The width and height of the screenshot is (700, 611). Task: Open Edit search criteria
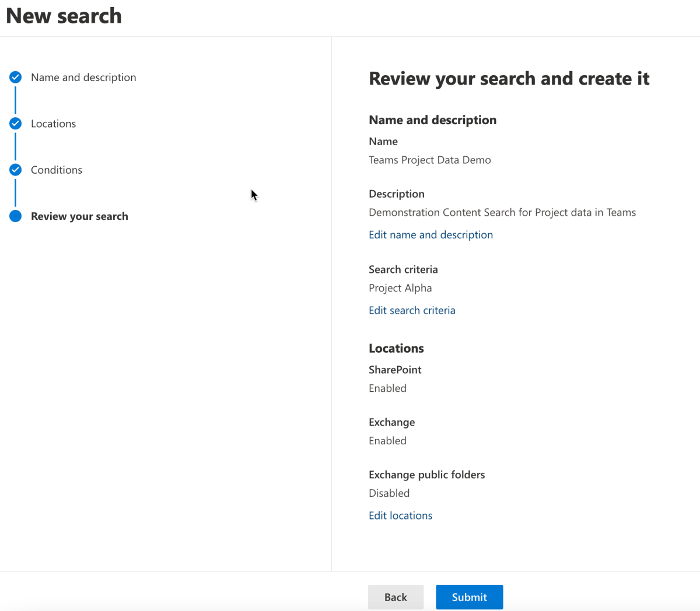pos(412,310)
